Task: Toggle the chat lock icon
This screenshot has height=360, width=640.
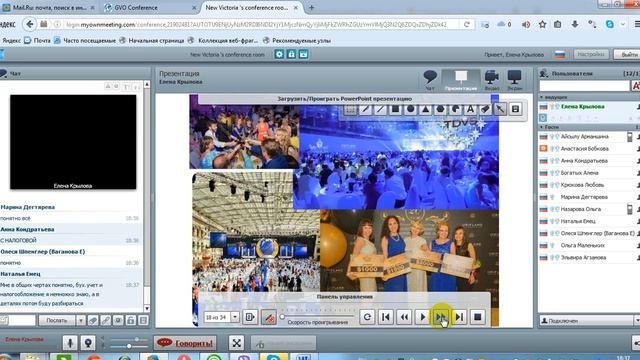Action: tap(131, 320)
